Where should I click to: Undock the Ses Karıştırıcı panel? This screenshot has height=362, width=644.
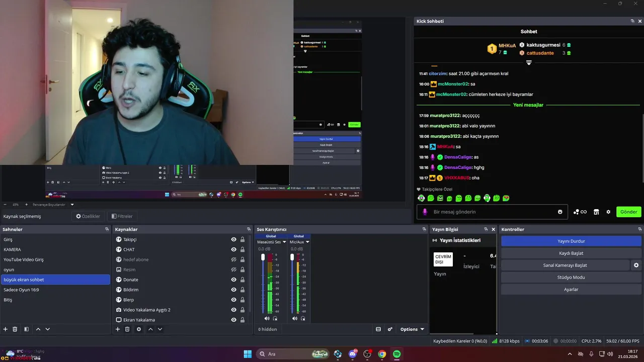pyautogui.click(x=424, y=229)
